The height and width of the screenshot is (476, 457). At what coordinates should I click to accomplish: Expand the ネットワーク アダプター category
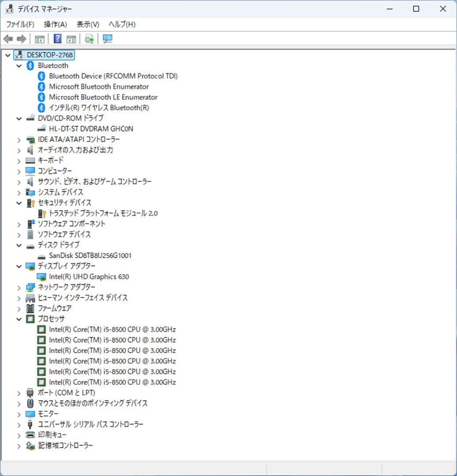pyautogui.click(x=18, y=287)
